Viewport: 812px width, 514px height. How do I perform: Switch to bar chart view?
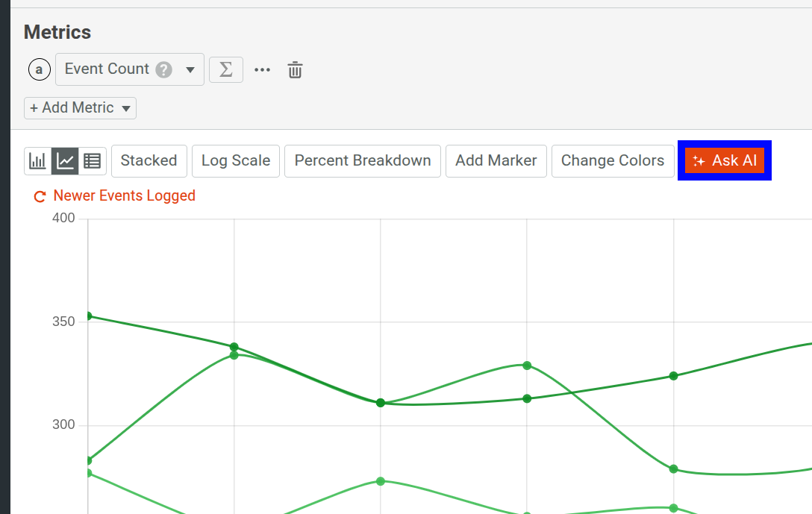tap(38, 160)
